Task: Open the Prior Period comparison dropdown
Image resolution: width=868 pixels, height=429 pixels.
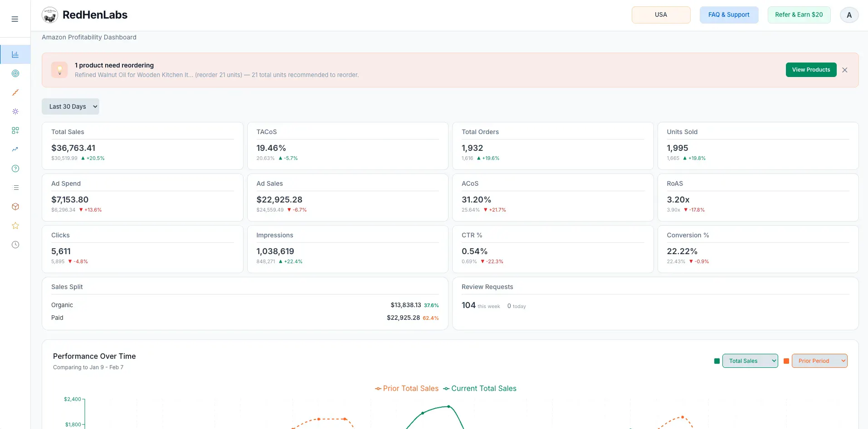Action: pos(819,361)
